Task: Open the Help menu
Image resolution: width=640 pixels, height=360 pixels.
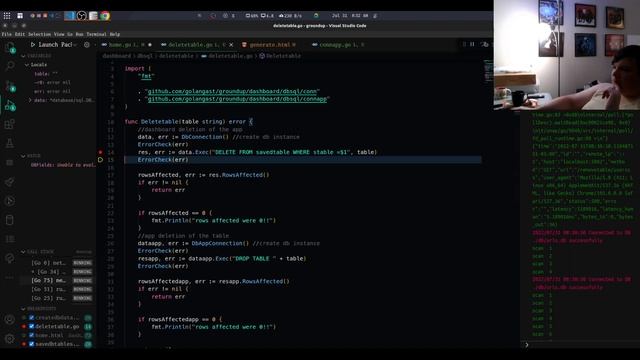Action: click(115, 34)
